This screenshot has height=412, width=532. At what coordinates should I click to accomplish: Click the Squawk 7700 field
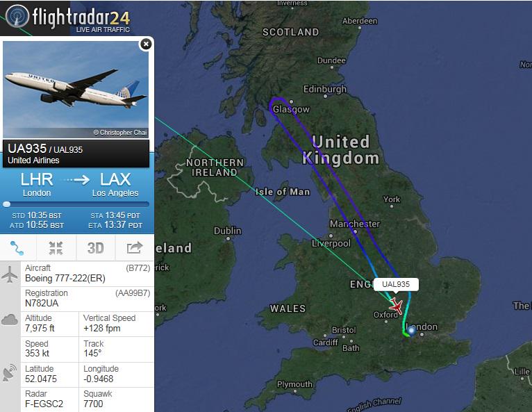coord(117,399)
